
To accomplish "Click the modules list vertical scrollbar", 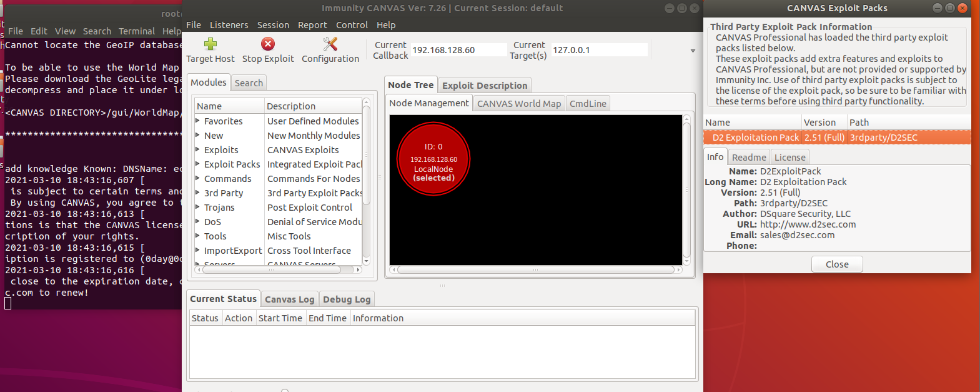I will (x=367, y=156).
